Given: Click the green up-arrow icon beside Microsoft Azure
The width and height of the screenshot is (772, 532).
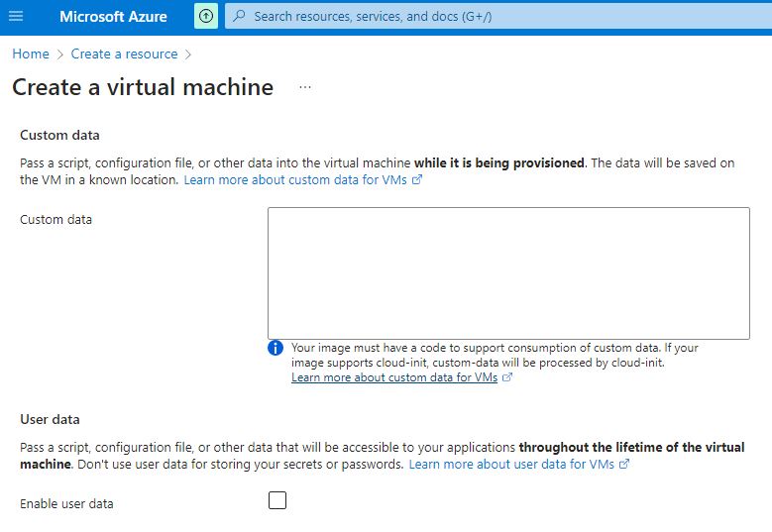Looking at the screenshot, I should coord(205,17).
